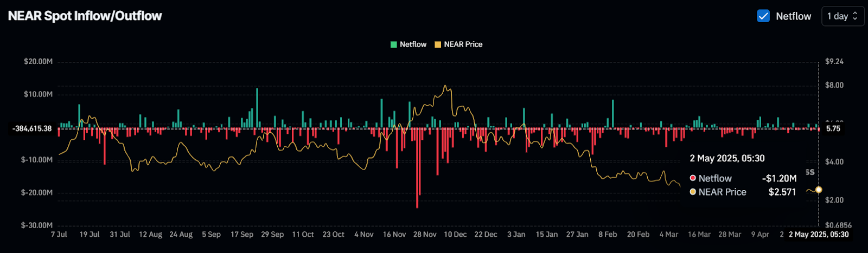Click the tooltip date '2 May 2025, 05:30'

pyautogui.click(x=727, y=159)
